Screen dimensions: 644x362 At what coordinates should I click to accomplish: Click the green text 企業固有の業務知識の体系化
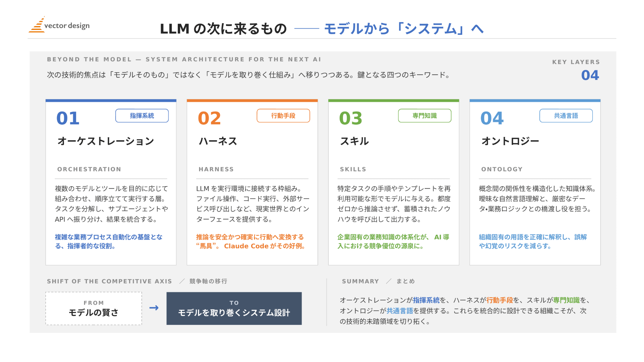tap(393, 242)
